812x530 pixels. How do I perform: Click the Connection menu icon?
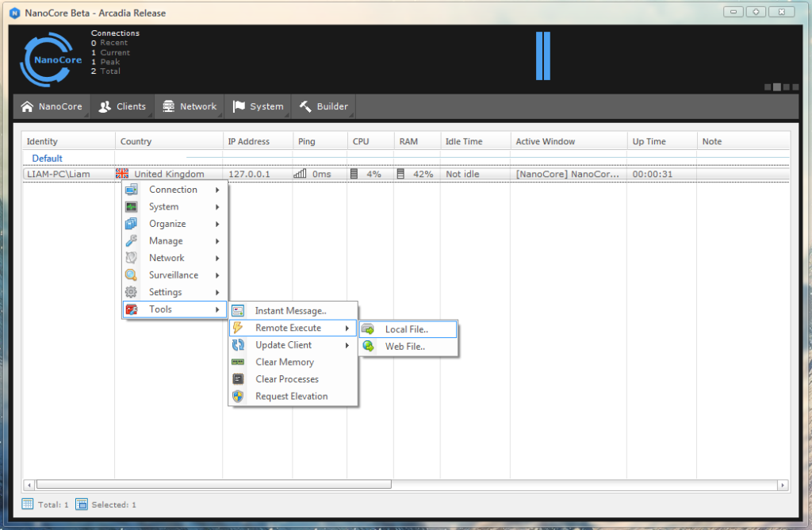pos(132,190)
